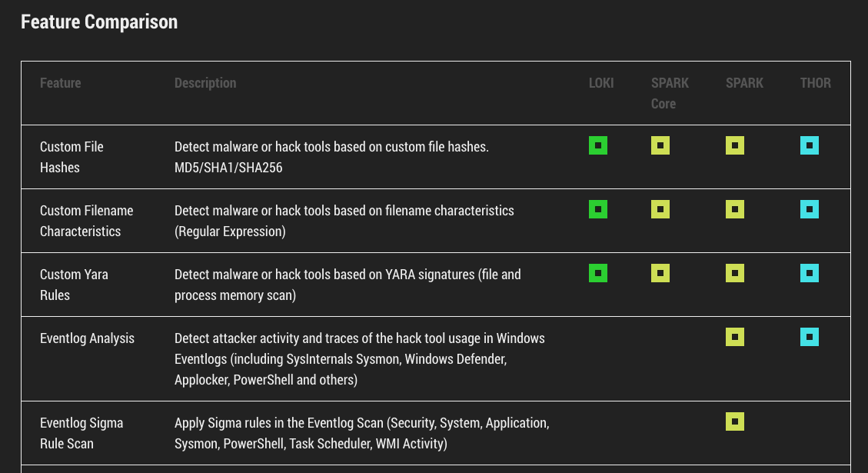868x473 pixels.
Task: Click SPARK marker for Custom Filename Characteristics
Action: [735, 209]
